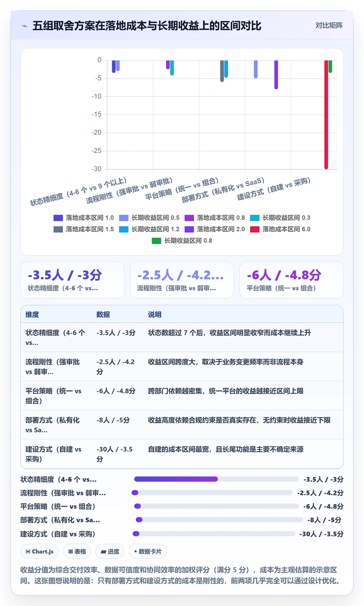This screenshot has width=364, height=606.
Task: Click the short green bar beside the red bar
Action: (x=330, y=67)
